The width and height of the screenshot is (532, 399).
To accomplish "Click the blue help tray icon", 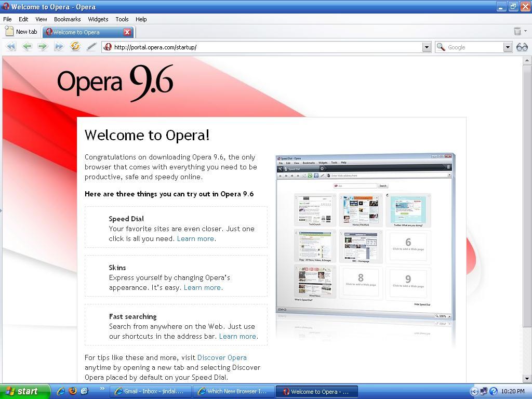I will [494, 392].
